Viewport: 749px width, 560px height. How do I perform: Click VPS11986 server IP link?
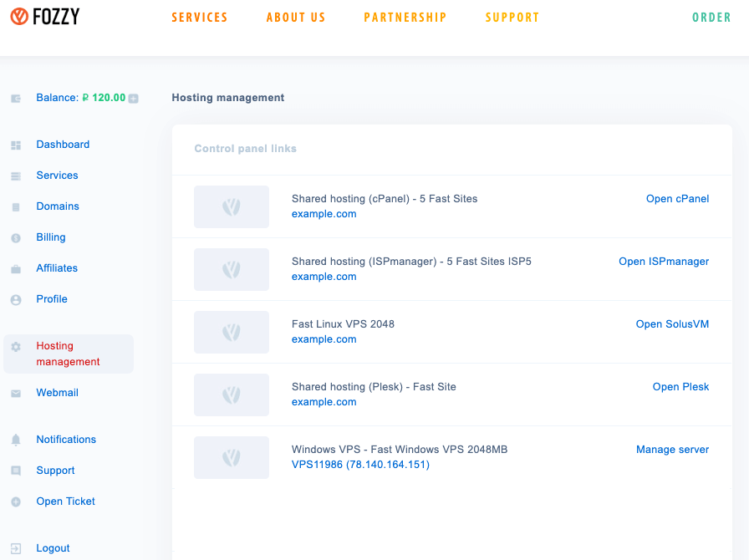click(360, 464)
